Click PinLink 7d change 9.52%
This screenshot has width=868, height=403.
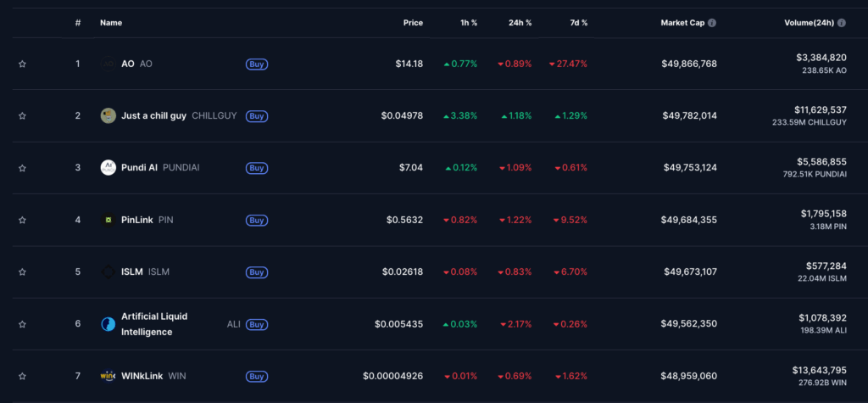[570, 220]
